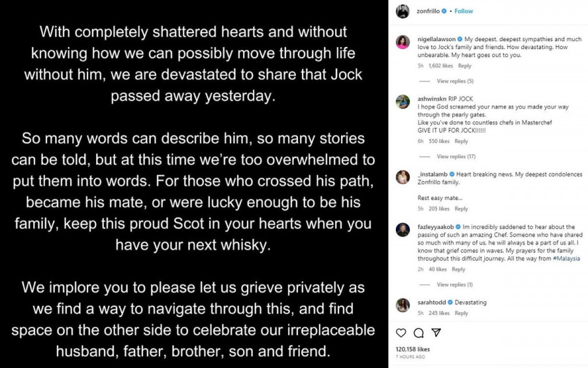Viewport: 588px width, 368px height.
Task: Follow the zonfrillo account
Action: pyautogui.click(x=464, y=11)
